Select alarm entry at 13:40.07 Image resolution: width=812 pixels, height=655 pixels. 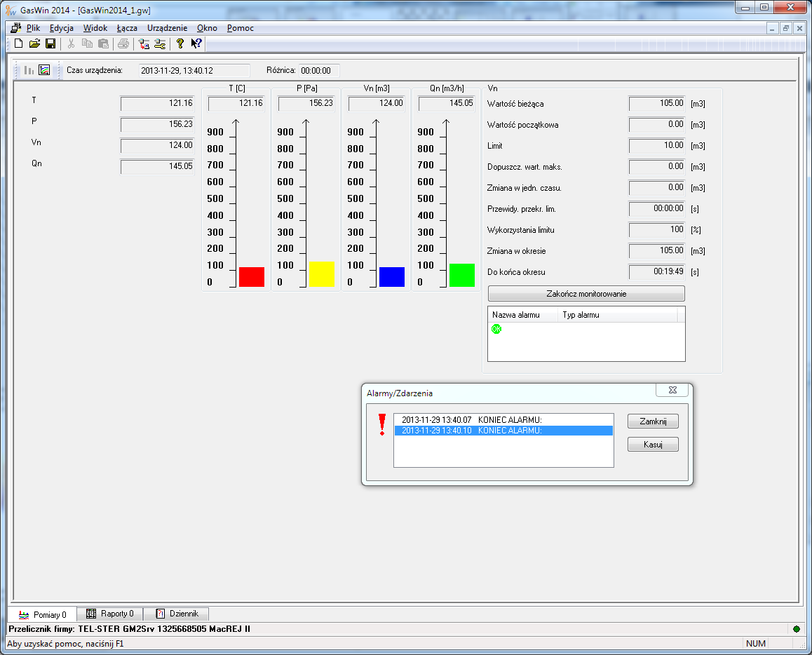coord(503,420)
